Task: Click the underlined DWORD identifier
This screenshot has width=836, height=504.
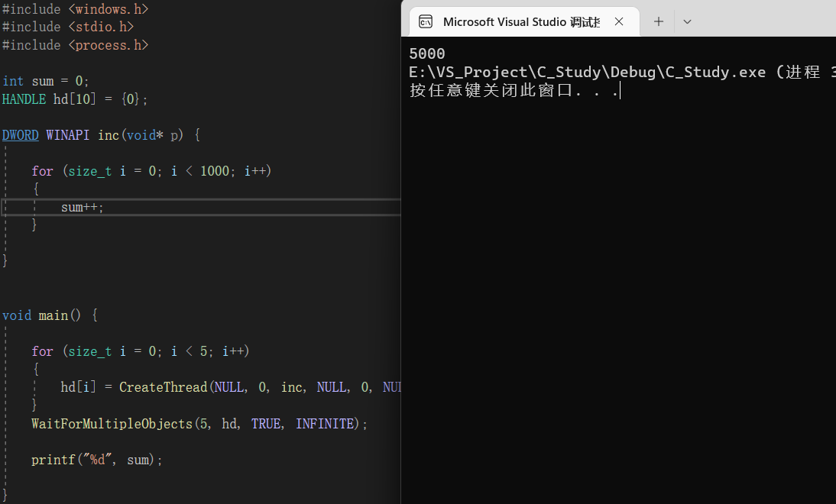Action: point(20,134)
